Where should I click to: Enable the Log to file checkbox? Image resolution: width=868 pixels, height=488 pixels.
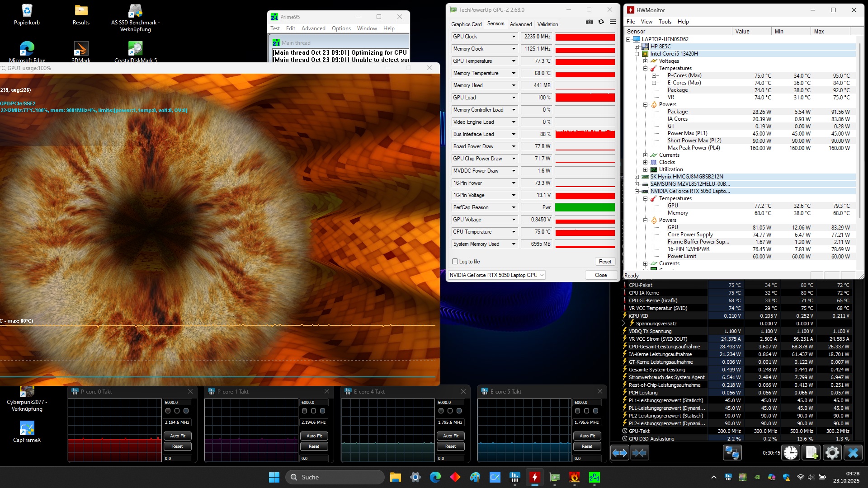tap(455, 262)
